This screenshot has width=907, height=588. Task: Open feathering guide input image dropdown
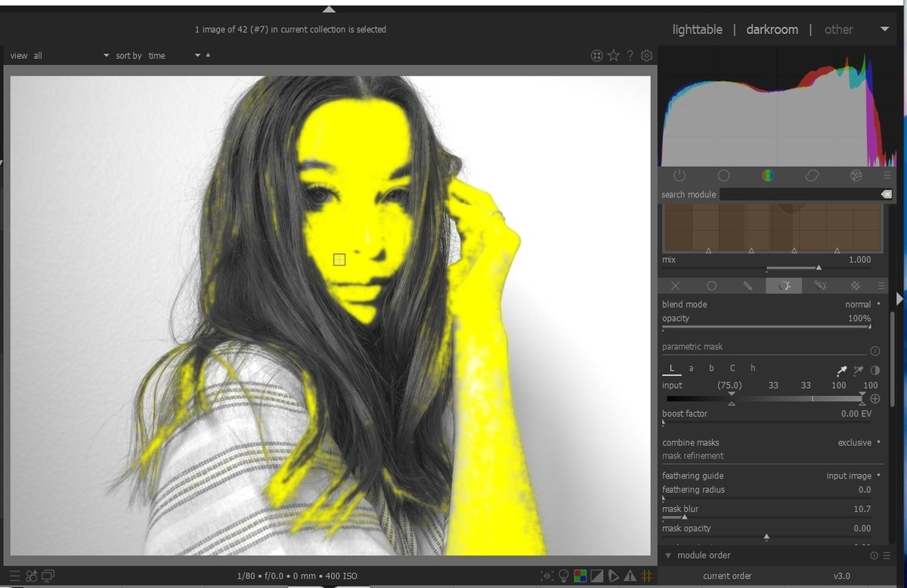(772, 475)
